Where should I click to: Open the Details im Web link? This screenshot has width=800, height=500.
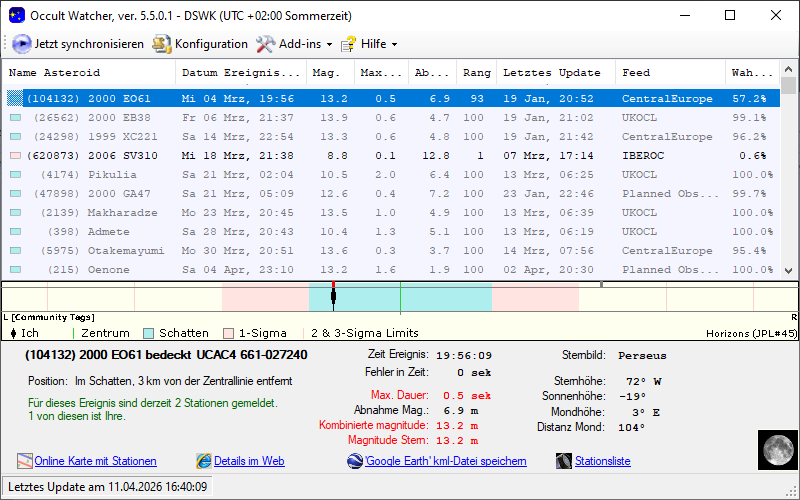click(249, 461)
